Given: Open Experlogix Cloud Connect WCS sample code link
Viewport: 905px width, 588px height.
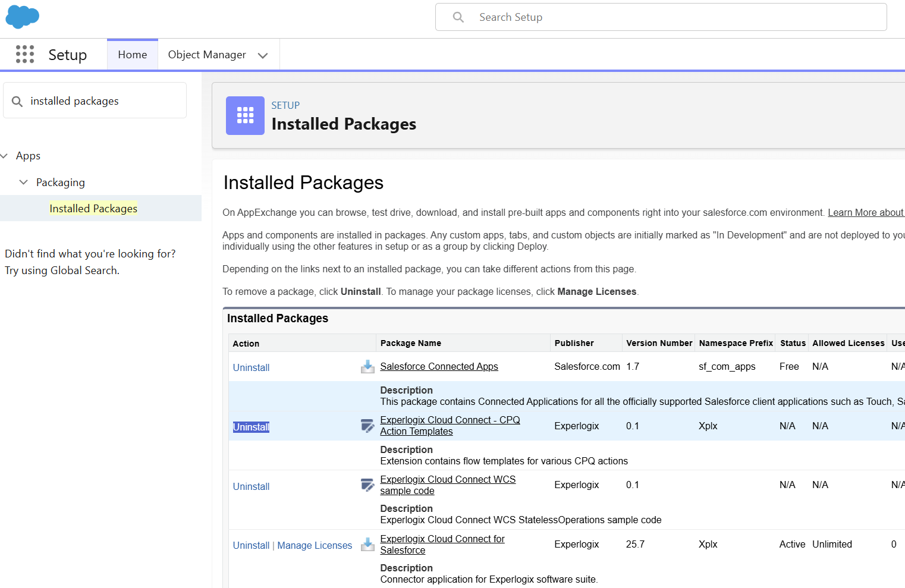Looking at the screenshot, I should [x=448, y=485].
